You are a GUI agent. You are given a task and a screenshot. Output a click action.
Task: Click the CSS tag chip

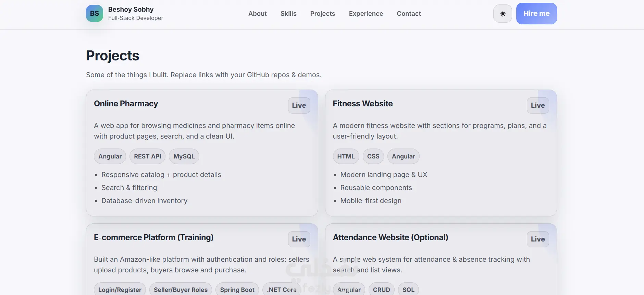click(x=373, y=156)
